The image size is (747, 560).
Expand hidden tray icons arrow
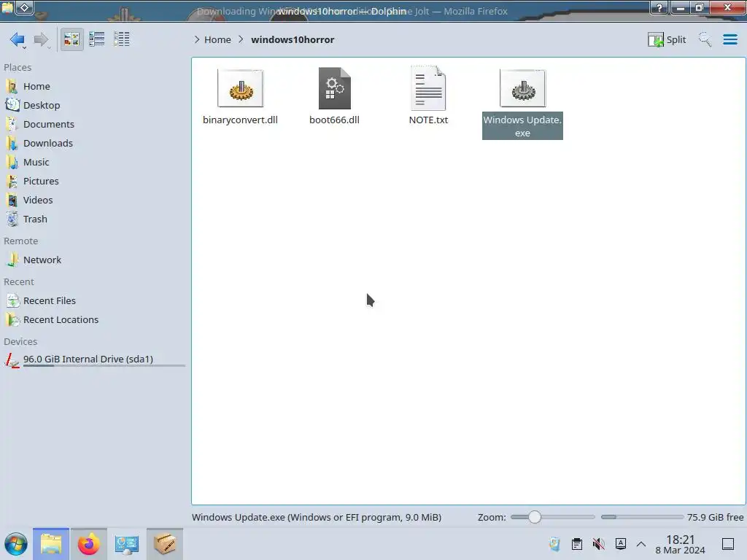point(641,544)
